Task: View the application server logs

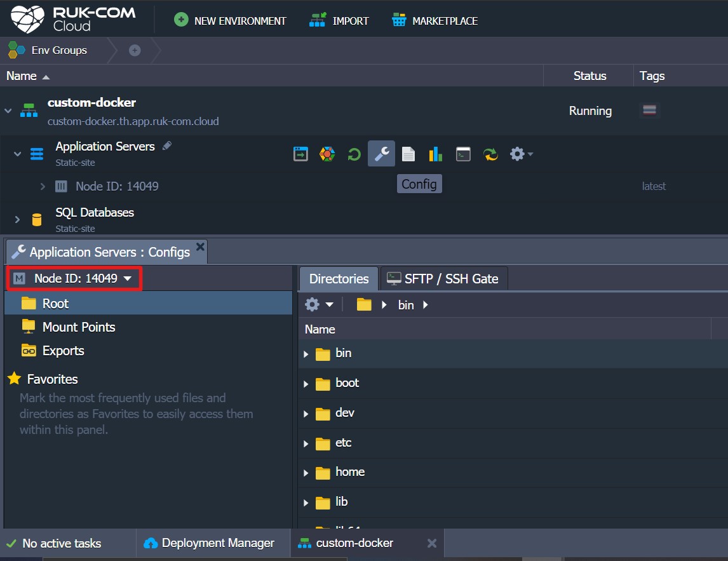Action: 408,154
